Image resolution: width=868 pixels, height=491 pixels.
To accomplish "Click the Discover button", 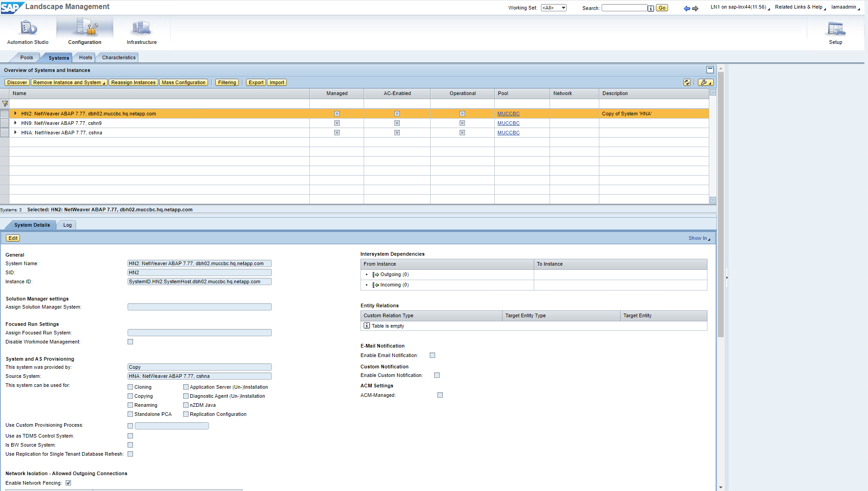I will 17,82.
